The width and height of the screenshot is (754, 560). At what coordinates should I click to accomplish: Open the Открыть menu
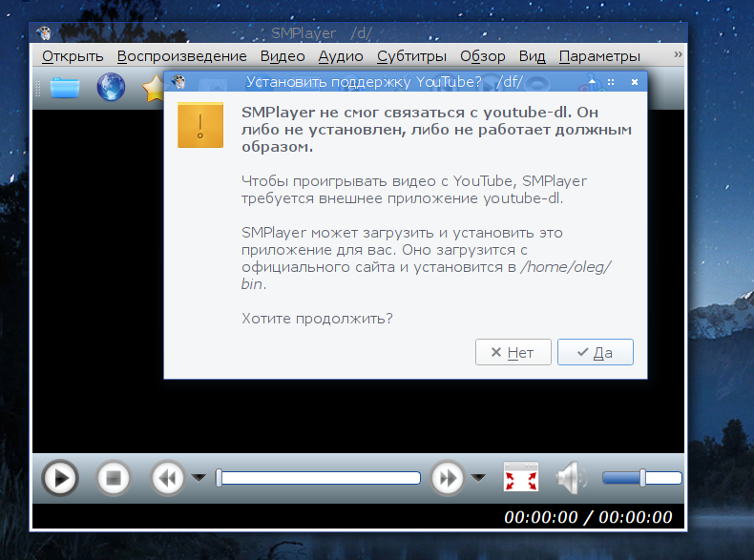click(x=73, y=56)
